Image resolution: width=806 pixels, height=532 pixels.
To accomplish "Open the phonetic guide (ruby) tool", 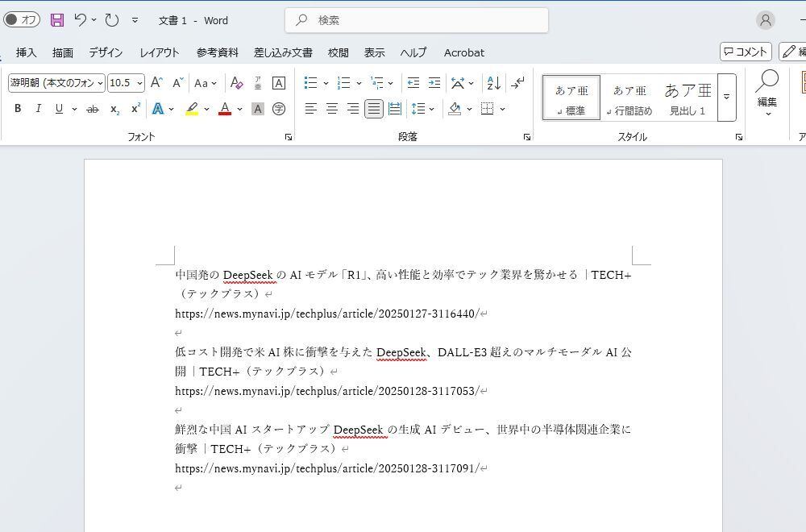I will pos(258,83).
